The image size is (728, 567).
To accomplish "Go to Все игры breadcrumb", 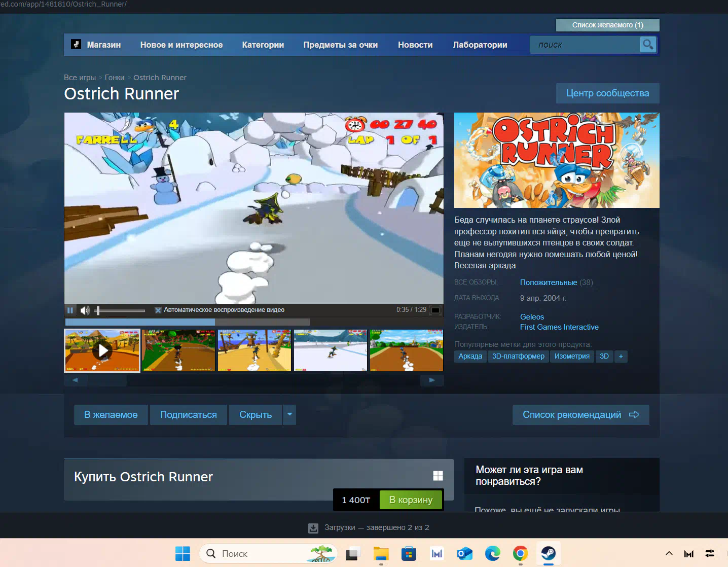I will (80, 78).
